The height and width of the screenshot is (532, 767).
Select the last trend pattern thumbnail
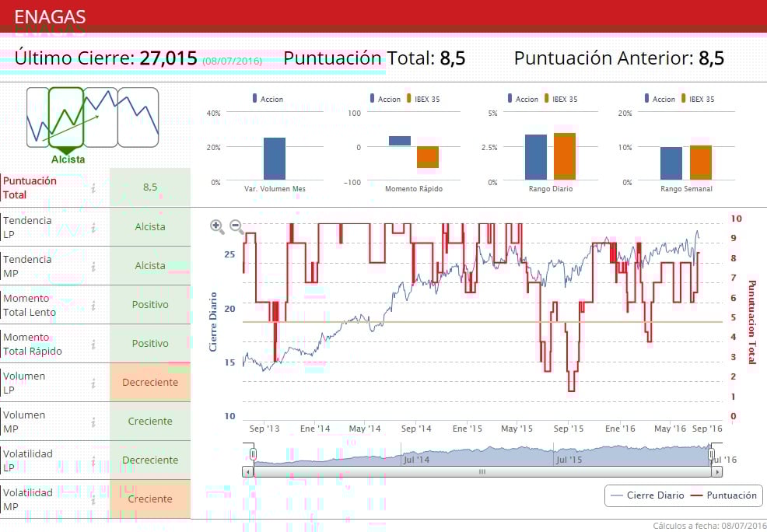click(x=138, y=117)
